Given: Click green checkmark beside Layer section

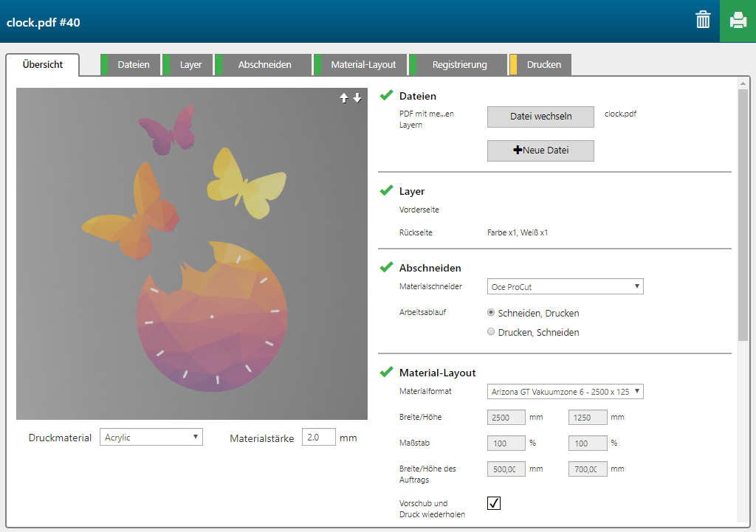Looking at the screenshot, I should click(x=386, y=190).
